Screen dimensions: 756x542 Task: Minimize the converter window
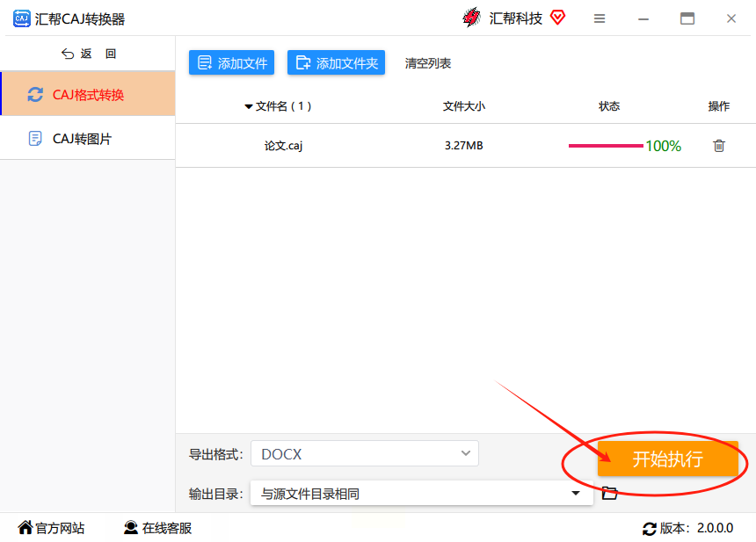pyautogui.click(x=643, y=18)
